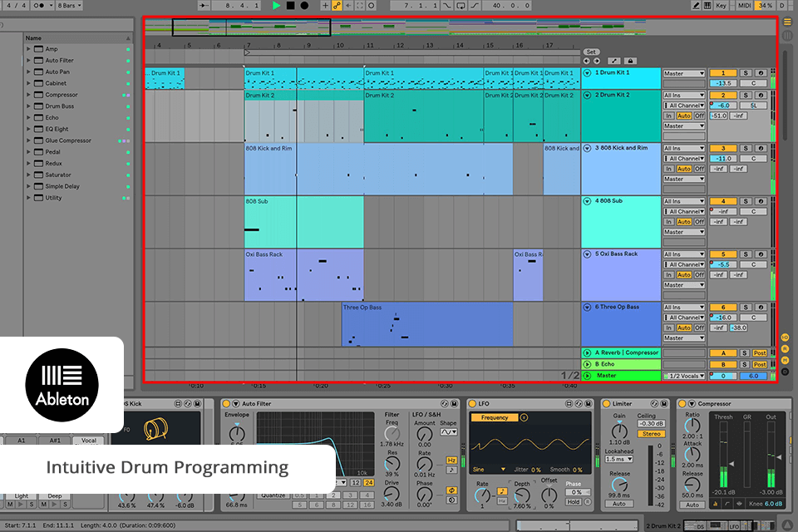
Task: Set monitor to Off on 808 Sub track
Action: (699, 222)
